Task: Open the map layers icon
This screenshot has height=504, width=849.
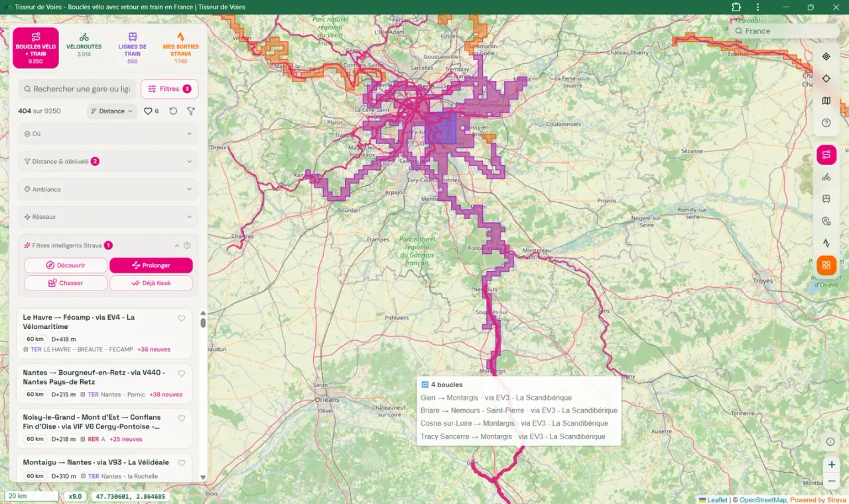Action: pyautogui.click(x=826, y=101)
